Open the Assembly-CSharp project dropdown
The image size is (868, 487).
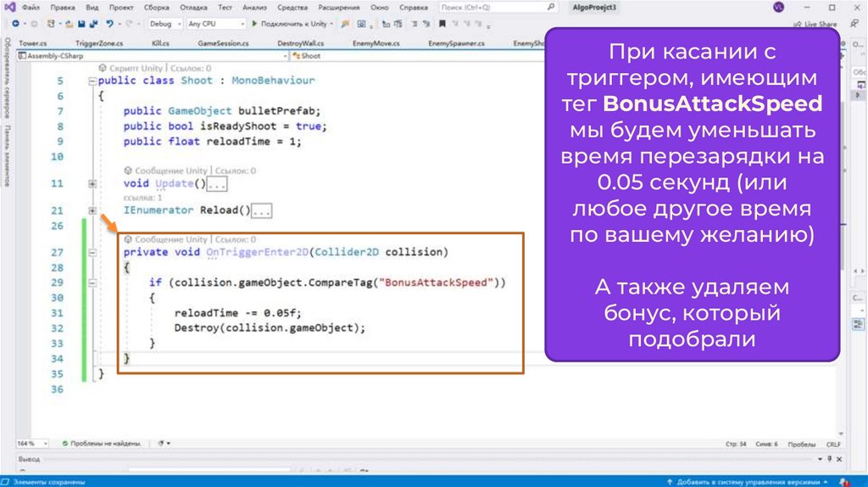click(x=153, y=55)
